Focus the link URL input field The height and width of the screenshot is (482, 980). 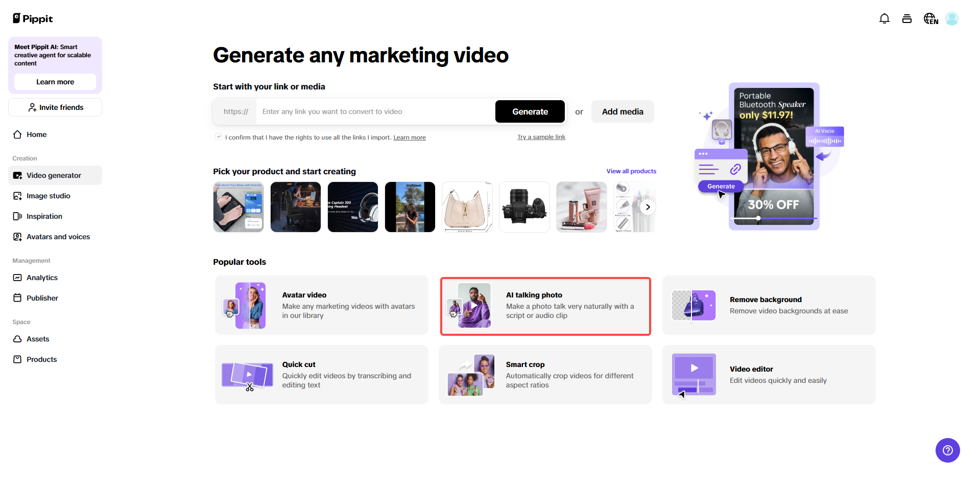click(x=376, y=111)
